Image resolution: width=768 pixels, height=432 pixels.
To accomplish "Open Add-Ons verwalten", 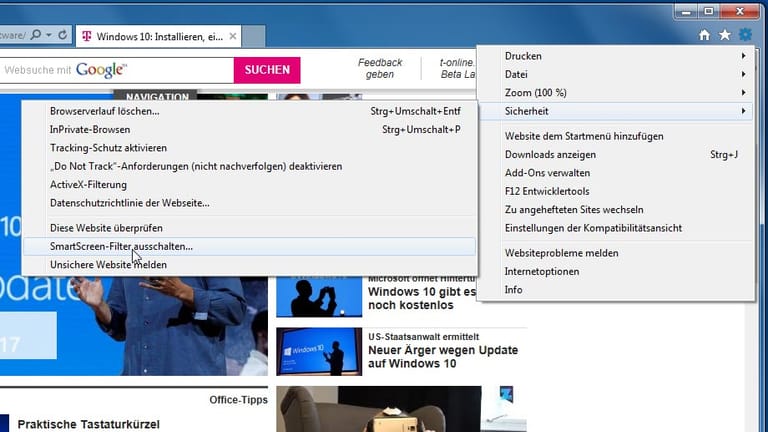I will 617,173.
